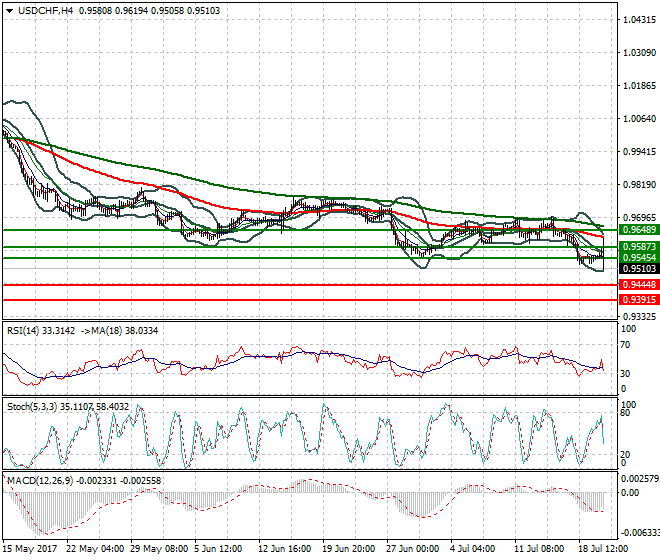Select the RSI(14) 33.3142 indicator label
Image resolution: width=660 pixels, height=560 pixels.
[41, 331]
